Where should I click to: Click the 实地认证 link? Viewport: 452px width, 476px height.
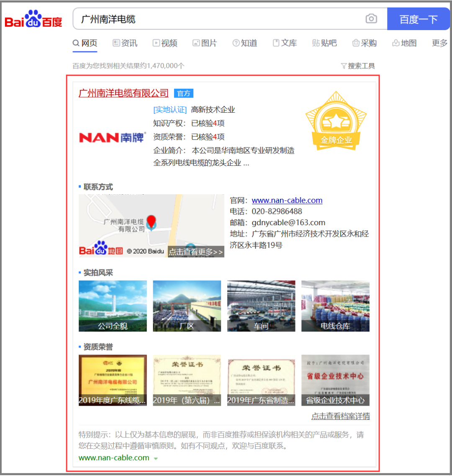click(170, 110)
